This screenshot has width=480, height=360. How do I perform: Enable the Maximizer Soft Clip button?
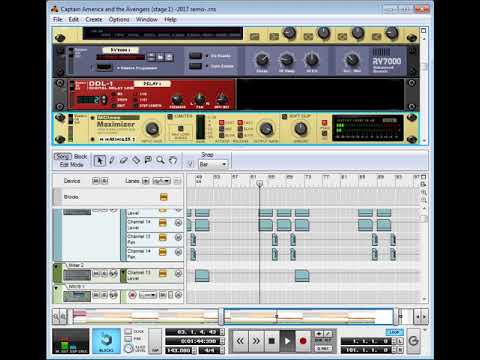click(x=284, y=116)
